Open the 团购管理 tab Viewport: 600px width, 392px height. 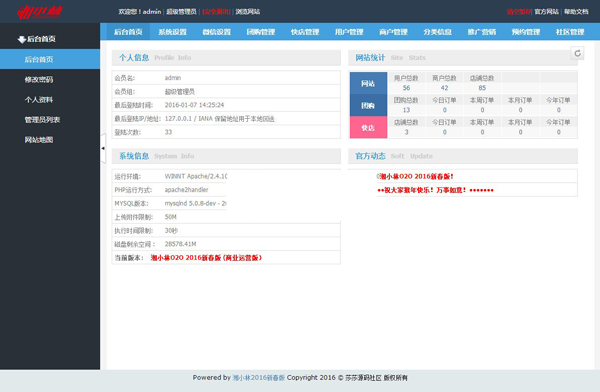[x=261, y=32]
